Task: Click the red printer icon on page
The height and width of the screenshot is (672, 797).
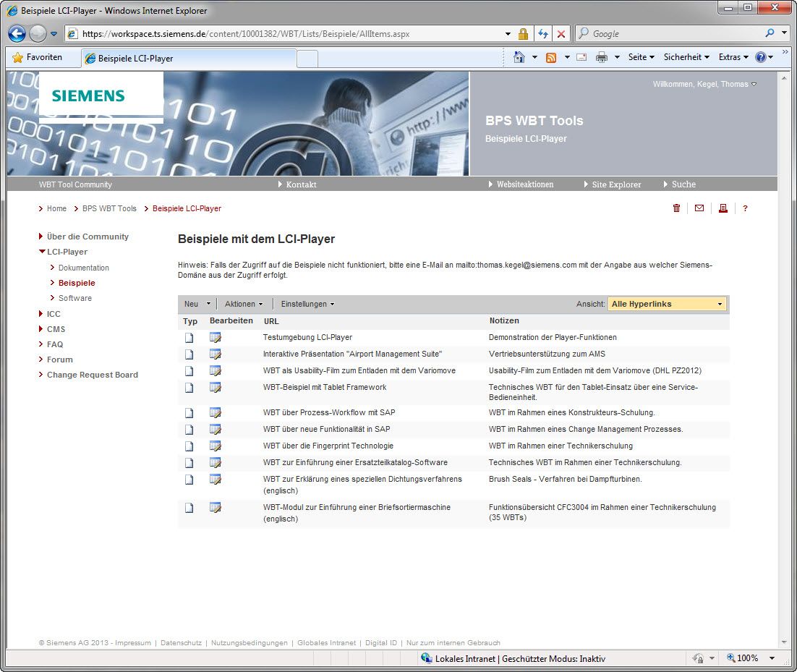Action: point(723,208)
